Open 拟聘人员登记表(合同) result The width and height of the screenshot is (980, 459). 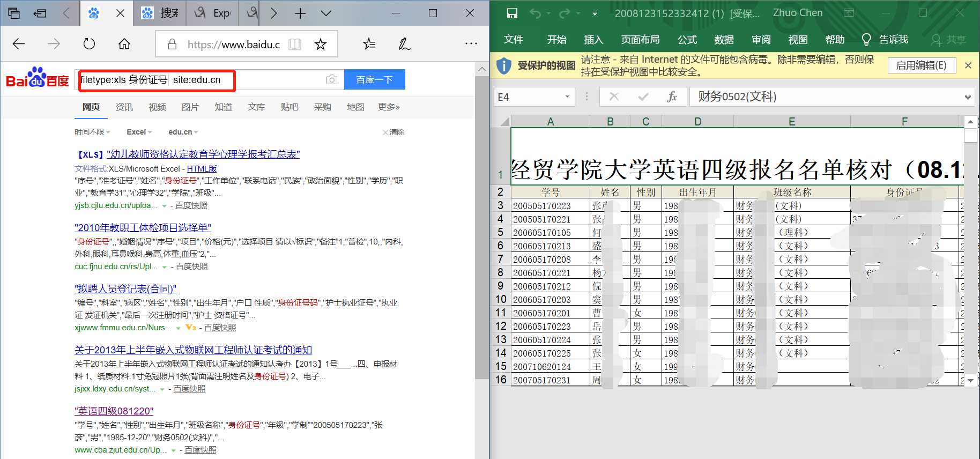125,289
